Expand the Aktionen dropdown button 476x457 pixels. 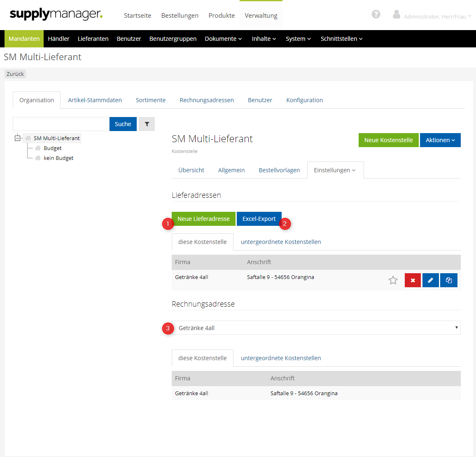tap(440, 140)
